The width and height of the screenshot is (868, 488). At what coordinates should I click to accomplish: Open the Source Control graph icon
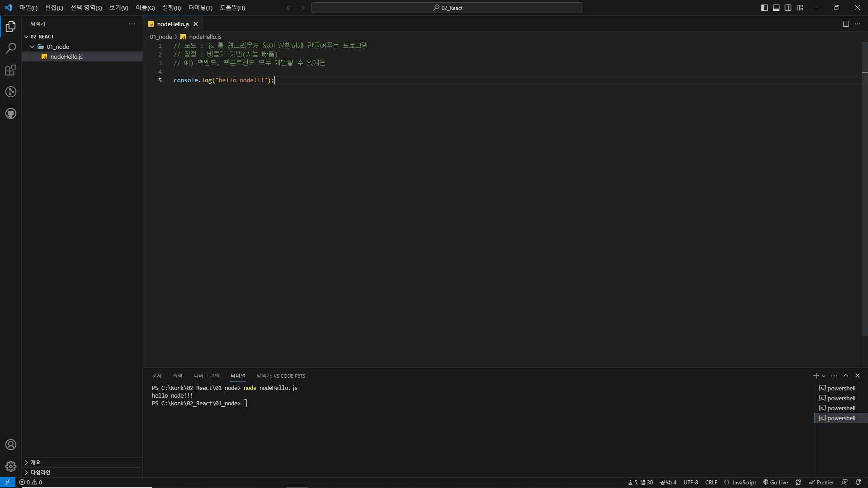click(x=11, y=92)
